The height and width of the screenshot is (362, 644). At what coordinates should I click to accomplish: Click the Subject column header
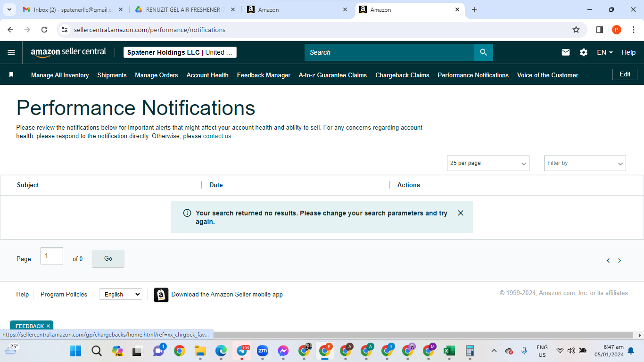(28, 185)
